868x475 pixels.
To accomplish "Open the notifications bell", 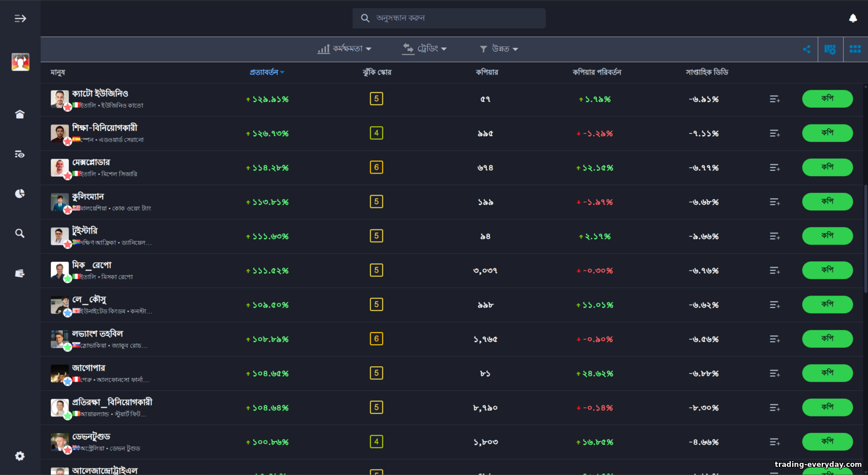I will pos(852,19).
